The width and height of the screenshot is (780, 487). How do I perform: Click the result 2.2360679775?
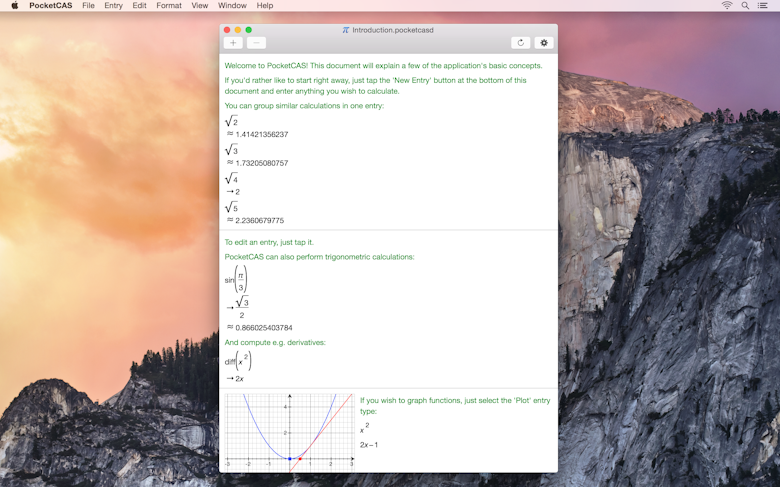point(260,220)
